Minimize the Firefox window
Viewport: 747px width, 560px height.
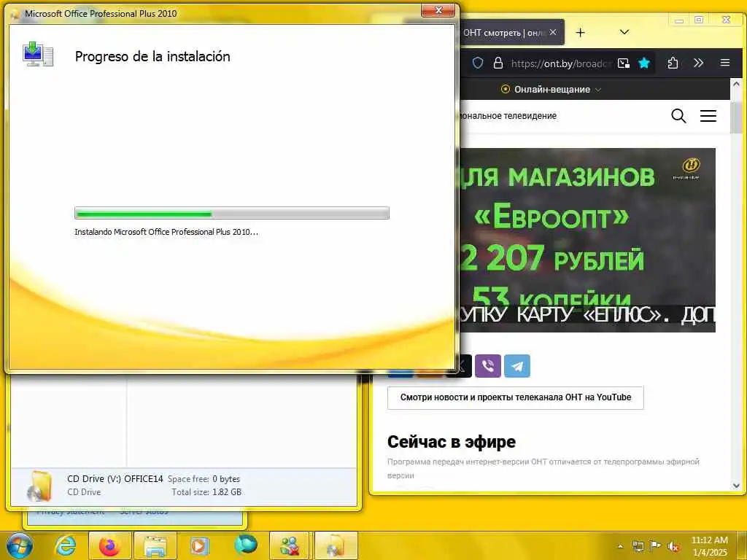679,20
